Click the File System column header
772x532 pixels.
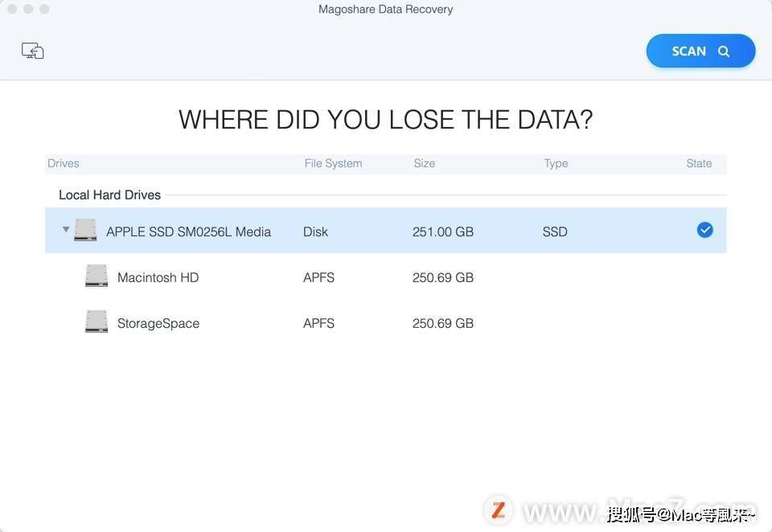point(333,163)
